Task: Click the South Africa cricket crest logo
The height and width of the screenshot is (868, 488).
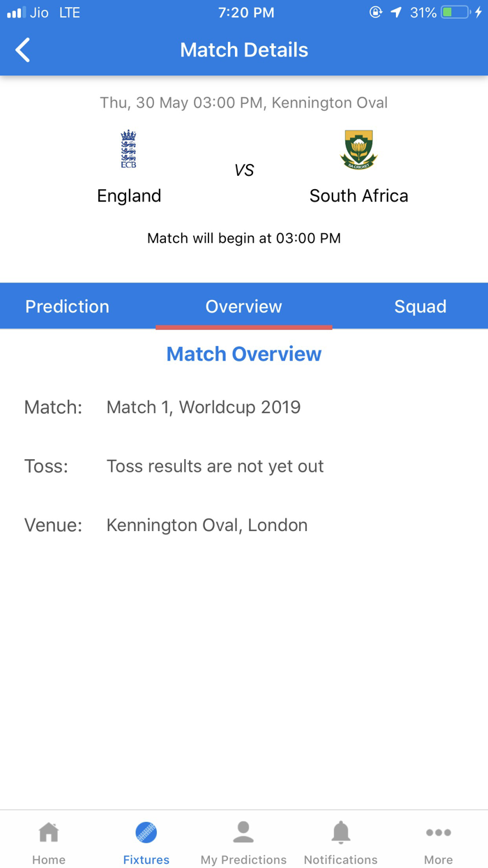Action: click(358, 148)
